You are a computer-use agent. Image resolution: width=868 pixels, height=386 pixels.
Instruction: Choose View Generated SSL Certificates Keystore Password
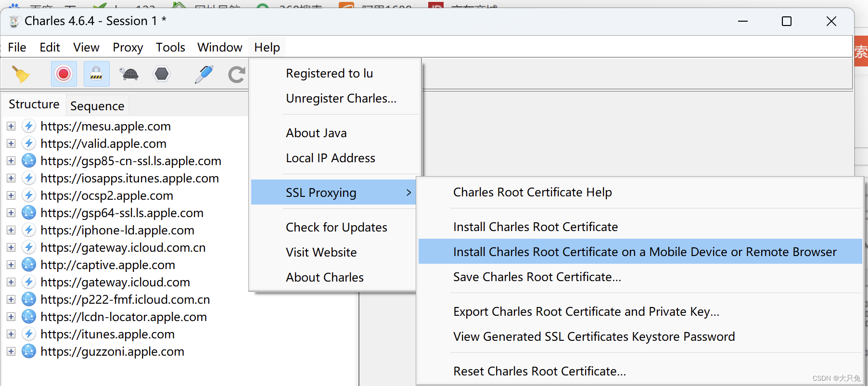point(640,336)
